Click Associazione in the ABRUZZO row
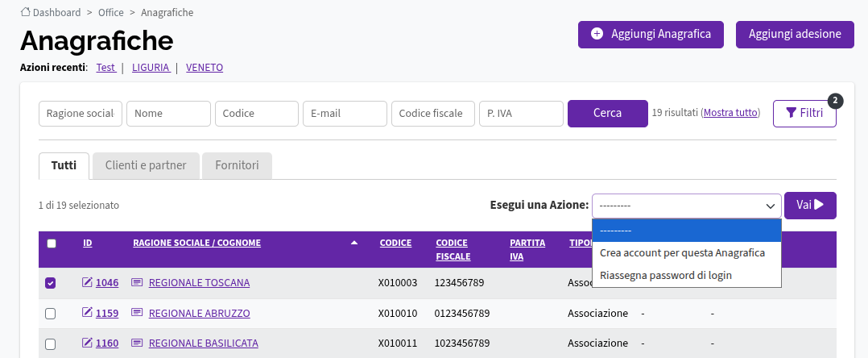Viewport: 868px width, 358px height. (597, 313)
